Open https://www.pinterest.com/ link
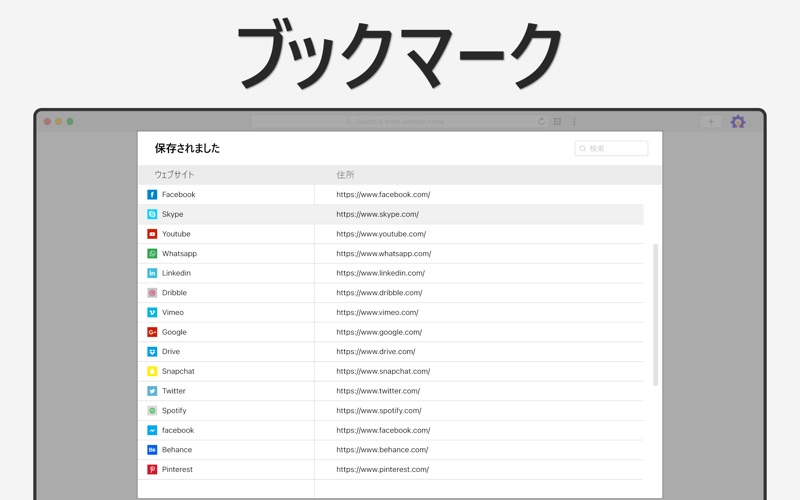Image resolution: width=800 pixels, height=500 pixels. pos(383,469)
